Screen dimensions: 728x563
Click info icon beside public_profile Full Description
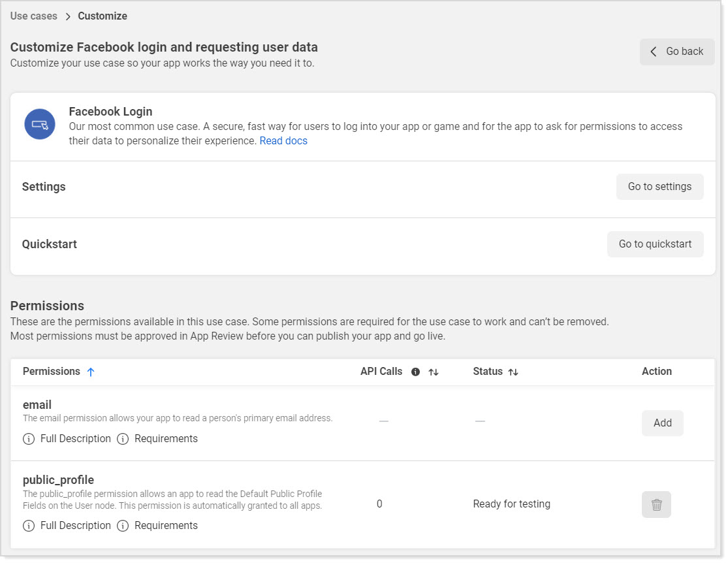[29, 526]
